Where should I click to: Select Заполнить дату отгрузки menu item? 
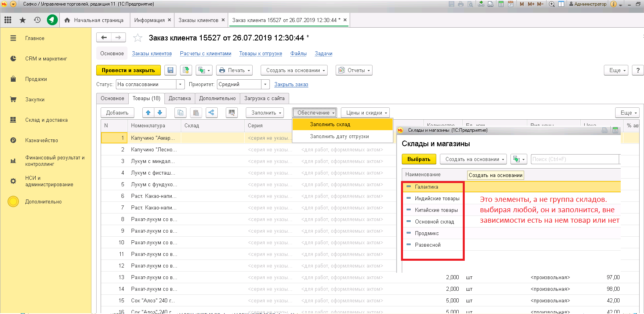339,137
